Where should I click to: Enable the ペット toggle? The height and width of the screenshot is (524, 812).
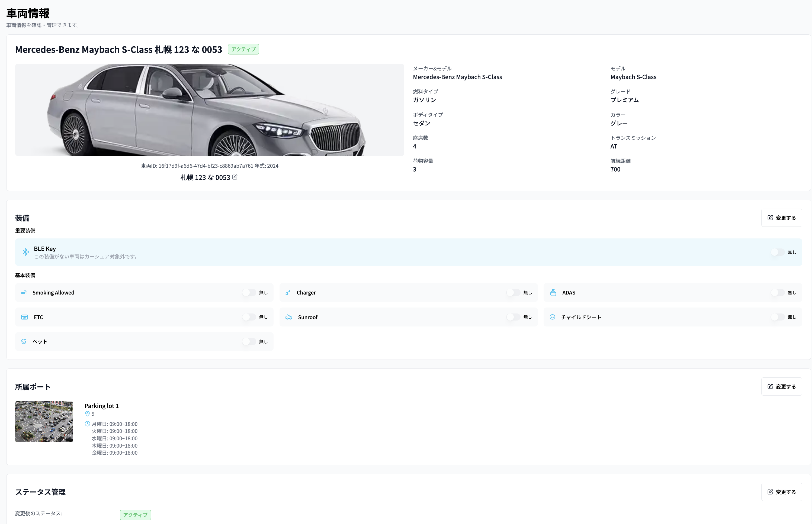click(249, 342)
